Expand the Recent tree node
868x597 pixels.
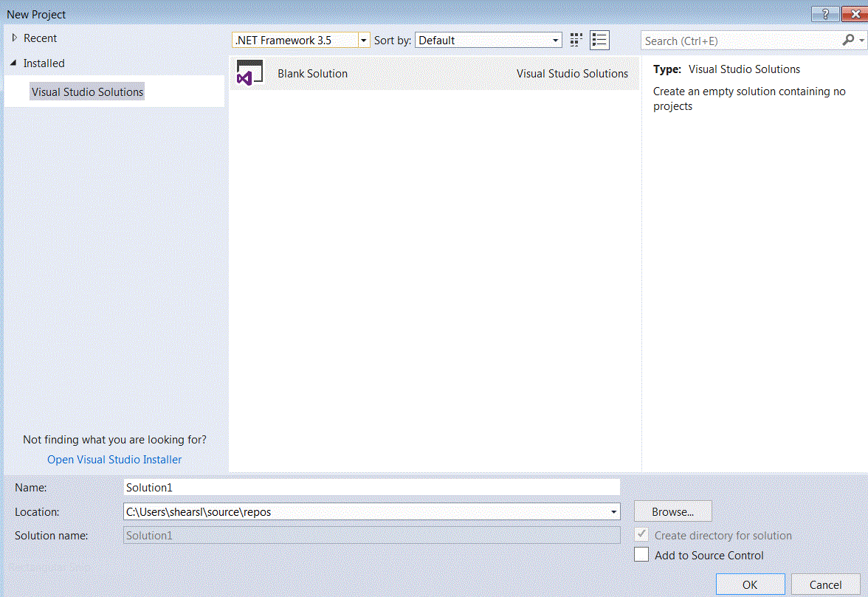tap(15, 38)
